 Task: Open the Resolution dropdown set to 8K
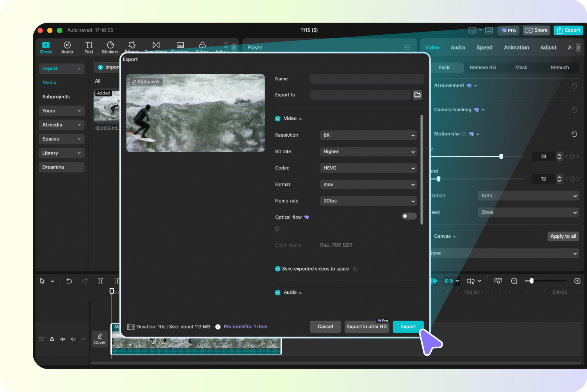point(368,135)
